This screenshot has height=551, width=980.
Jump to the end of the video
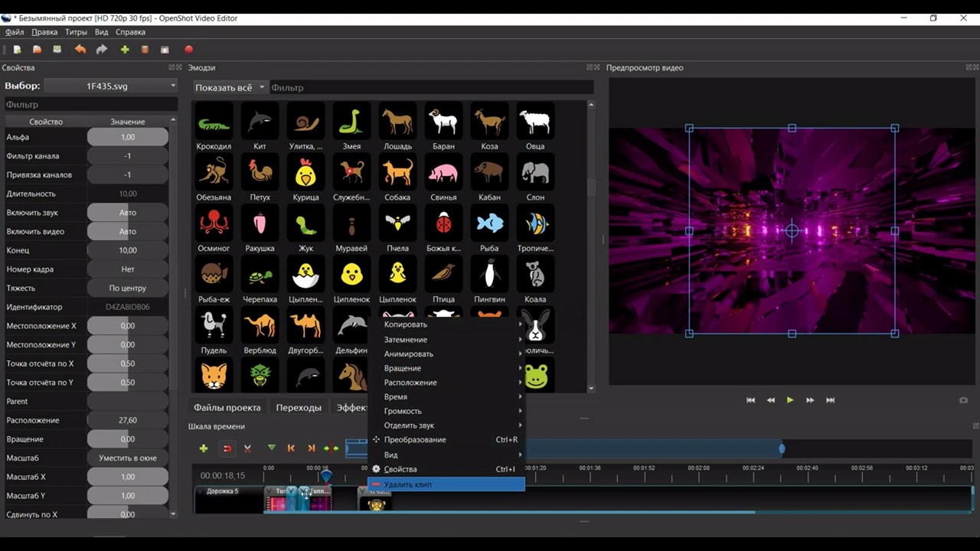[830, 400]
